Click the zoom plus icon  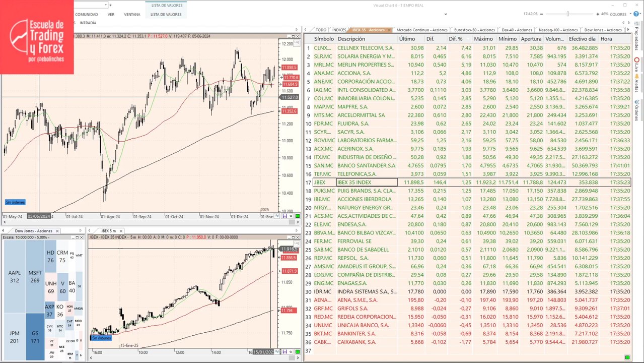coord(598,14)
